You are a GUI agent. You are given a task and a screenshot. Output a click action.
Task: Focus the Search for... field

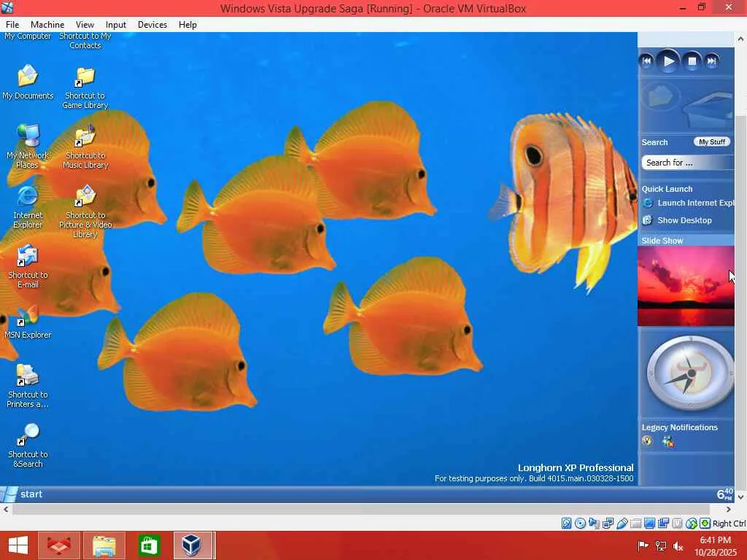[x=687, y=163]
